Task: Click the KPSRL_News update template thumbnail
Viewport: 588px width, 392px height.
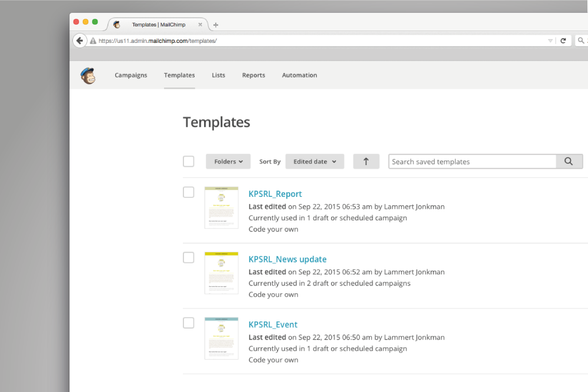Action: [x=221, y=273]
